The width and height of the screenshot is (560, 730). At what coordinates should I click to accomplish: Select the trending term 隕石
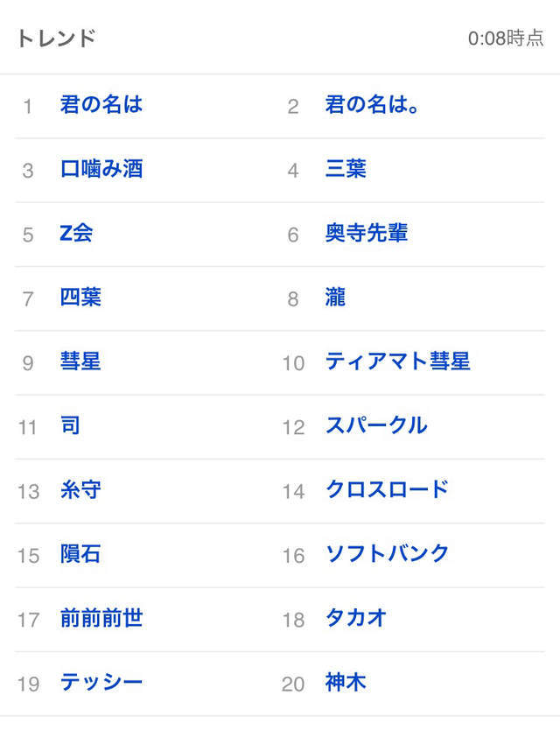(x=80, y=554)
